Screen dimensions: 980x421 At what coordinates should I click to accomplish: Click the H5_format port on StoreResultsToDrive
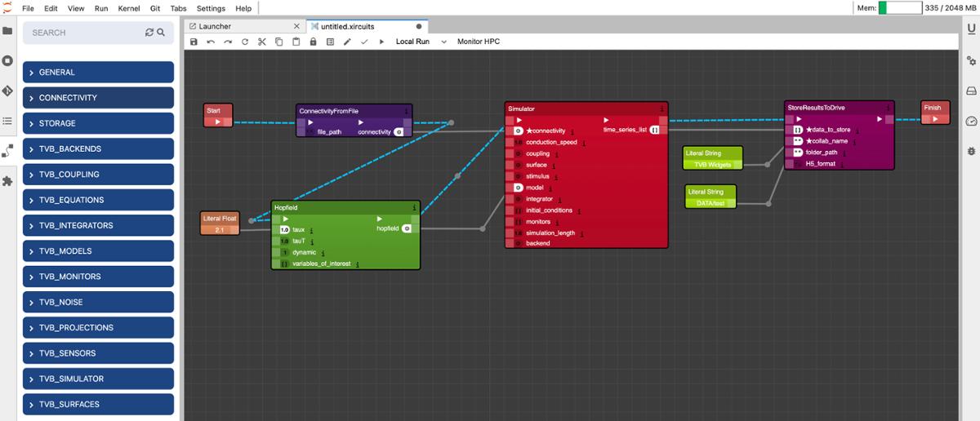click(x=790, y=164)
